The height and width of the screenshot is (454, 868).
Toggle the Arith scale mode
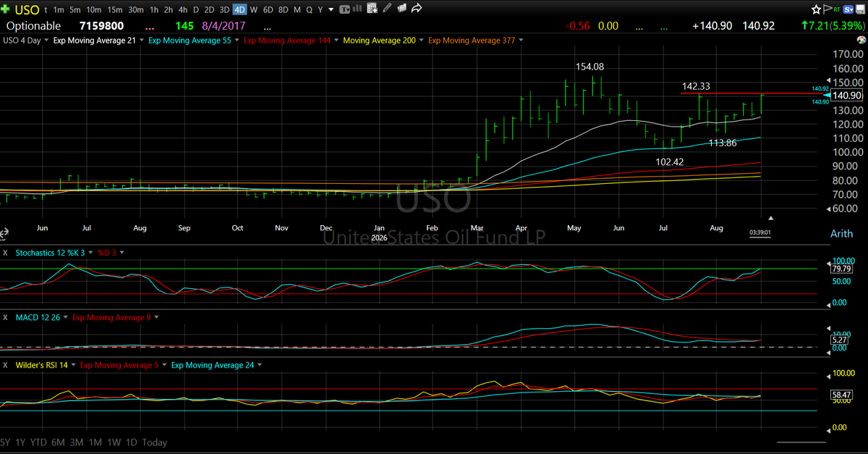pos(843,233)
